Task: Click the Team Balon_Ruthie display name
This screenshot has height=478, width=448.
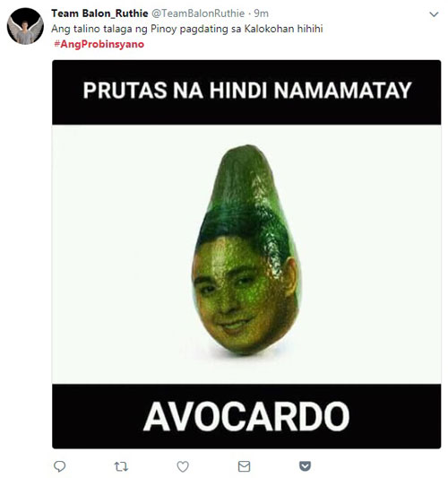Action: 99,13
